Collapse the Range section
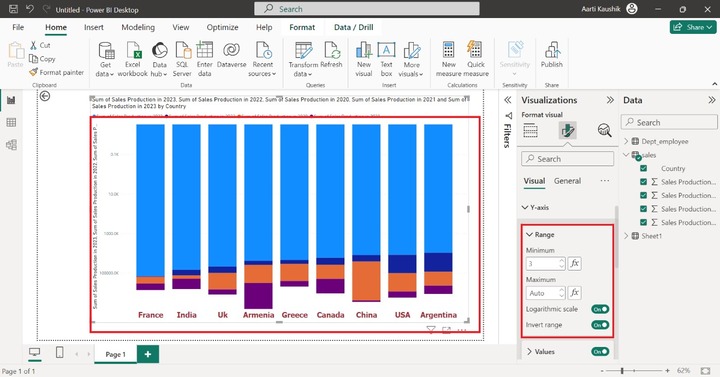The image size is (720, 377). coord(529,235)
